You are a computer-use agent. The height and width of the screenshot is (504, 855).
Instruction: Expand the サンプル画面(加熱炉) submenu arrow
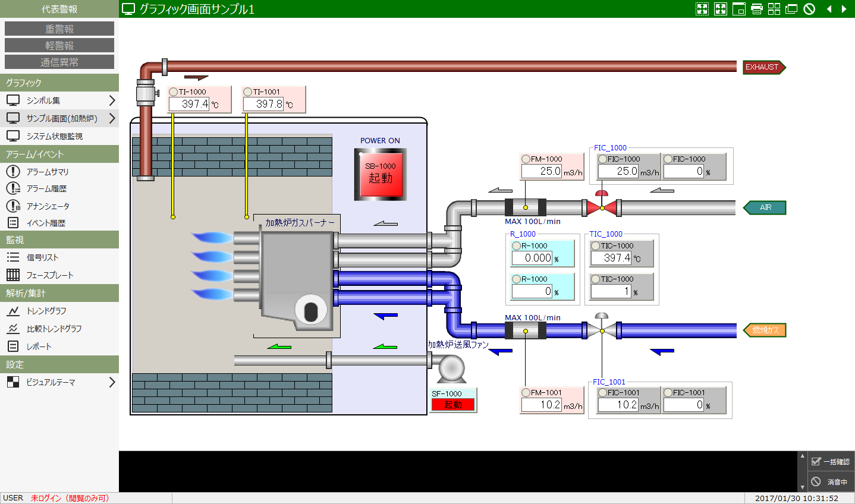point(112,118)
